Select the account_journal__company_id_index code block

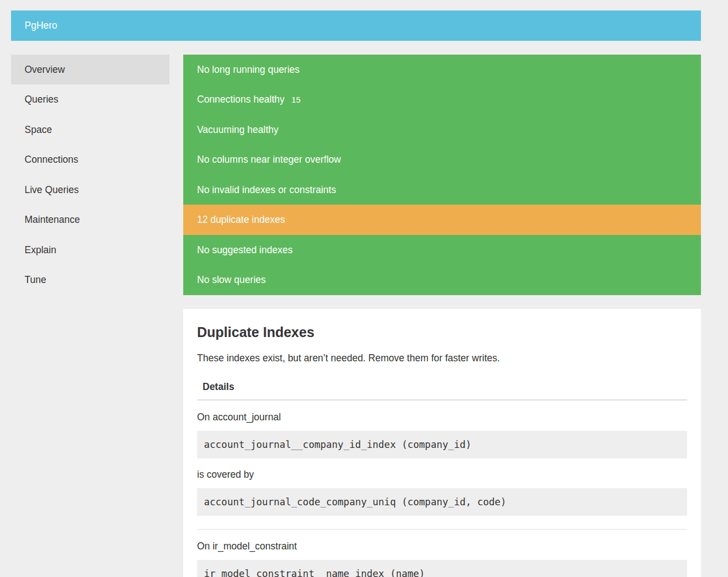click(x=337, y=445)
